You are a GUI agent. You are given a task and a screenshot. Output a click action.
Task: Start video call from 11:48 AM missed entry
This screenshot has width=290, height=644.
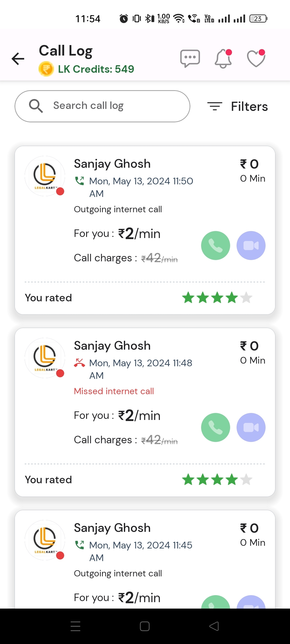click(251, 427)
